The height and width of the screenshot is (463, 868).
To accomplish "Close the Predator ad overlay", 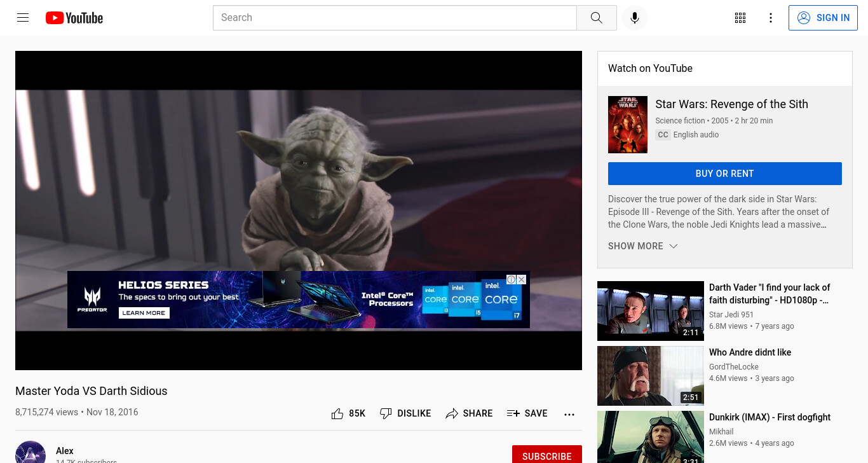I will [521, 279].
